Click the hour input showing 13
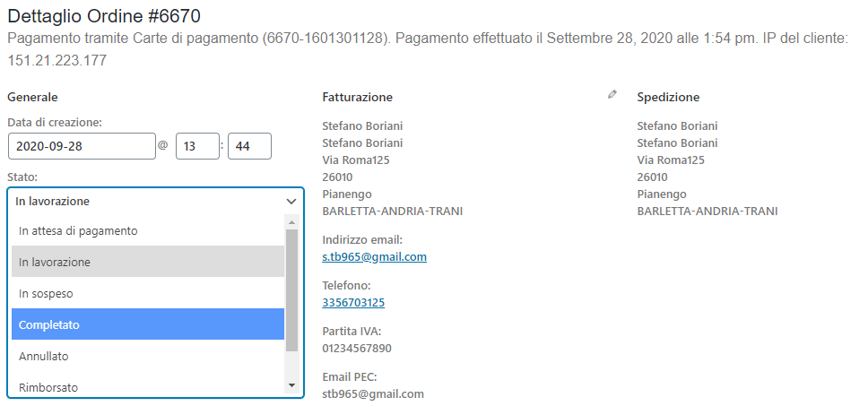The height and width of the screenshot is (406, 868). coord(197,146)
